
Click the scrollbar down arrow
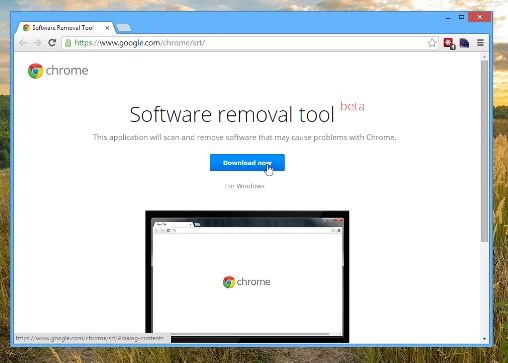pyautogui.click(x=484, y=339)
